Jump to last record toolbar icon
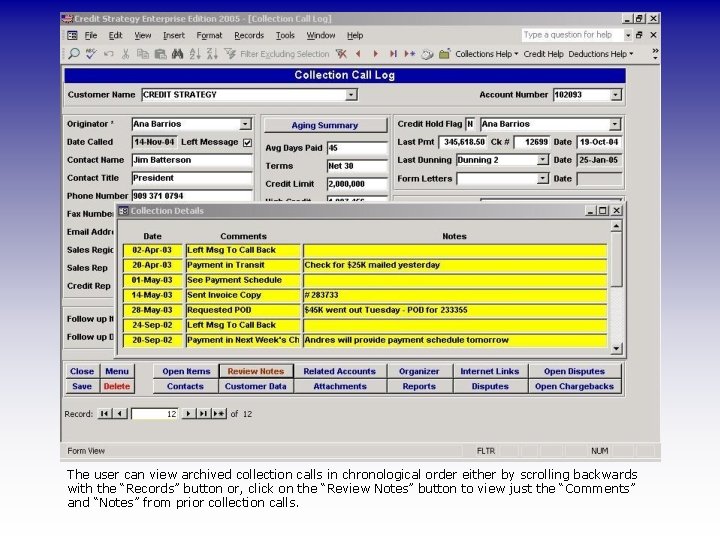This screenshot has width=720, height=540. click(393, 54)
